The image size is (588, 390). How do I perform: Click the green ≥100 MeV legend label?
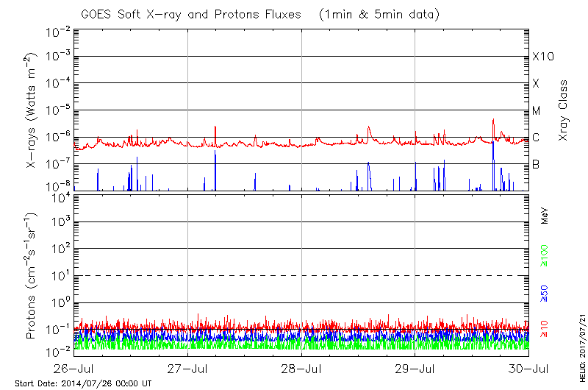(545, 256)
